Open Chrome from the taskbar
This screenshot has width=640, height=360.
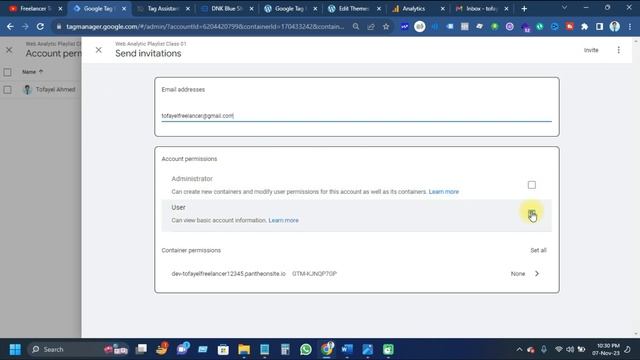coord(327,349)
